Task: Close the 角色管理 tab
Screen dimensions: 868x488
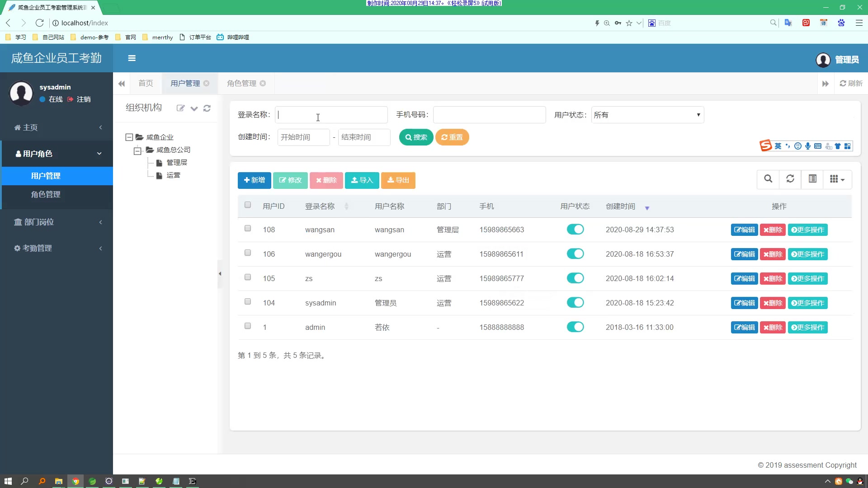Action: pyautogui.click(x=263, y=83)
